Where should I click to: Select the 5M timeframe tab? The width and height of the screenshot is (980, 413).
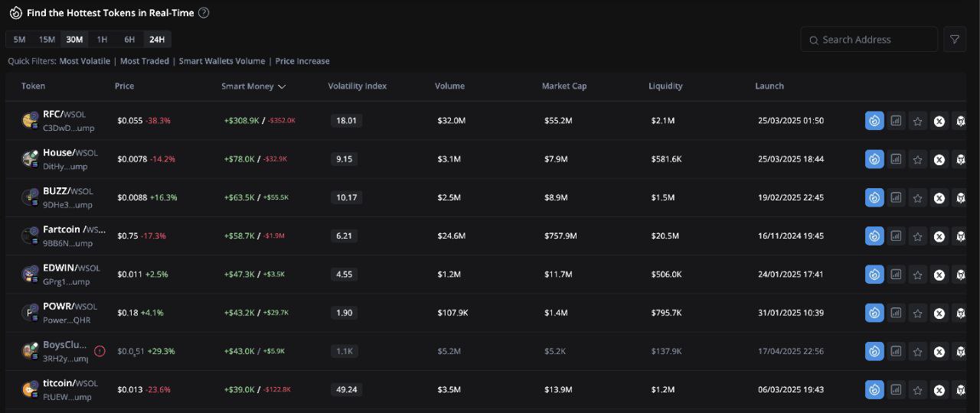(x=20, y=40)
